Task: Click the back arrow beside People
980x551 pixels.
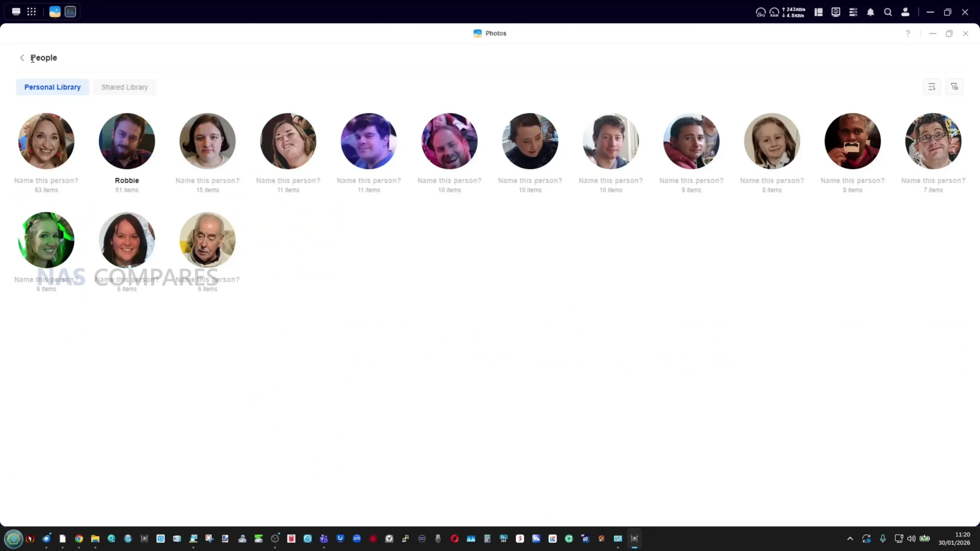Action: [x=22, y=58]
